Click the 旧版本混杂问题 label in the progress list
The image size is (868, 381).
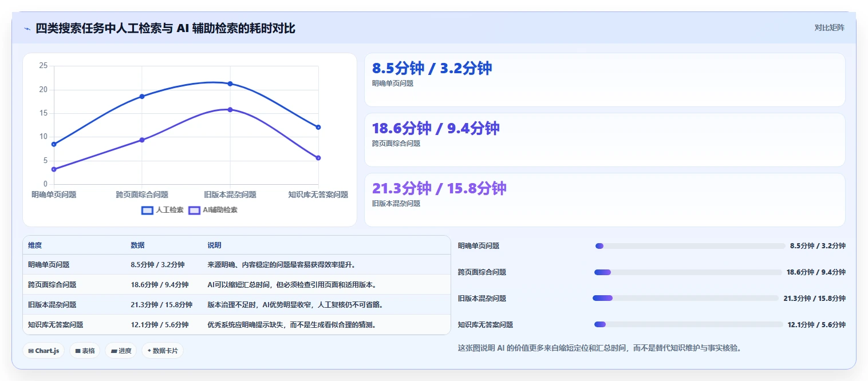(482, 298)
